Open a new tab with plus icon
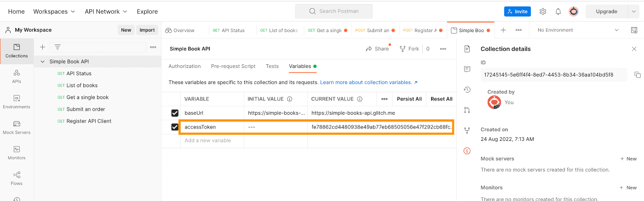This screenshot has width=644, height=201. (x=503, y=30)
